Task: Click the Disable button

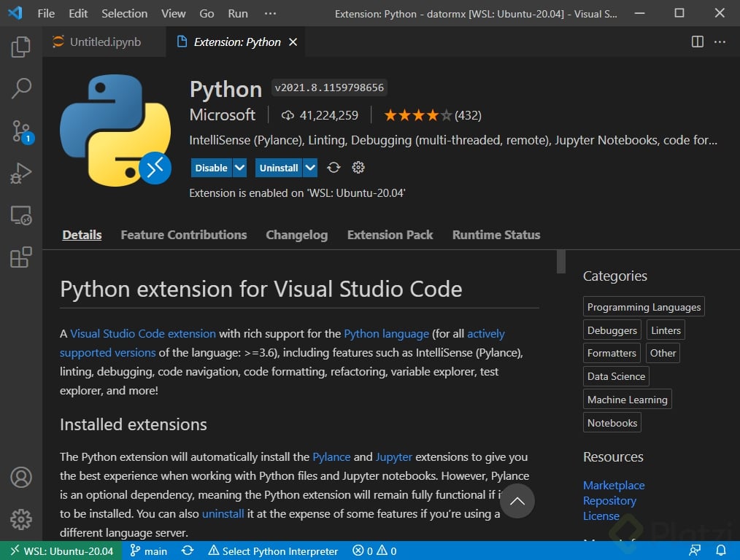Action: [212, 168]
